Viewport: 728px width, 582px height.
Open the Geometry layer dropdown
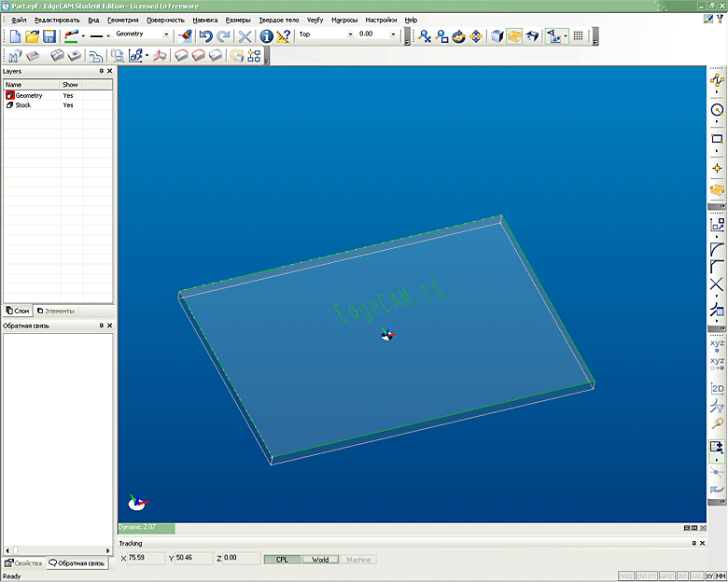click(x=166, y=35)
